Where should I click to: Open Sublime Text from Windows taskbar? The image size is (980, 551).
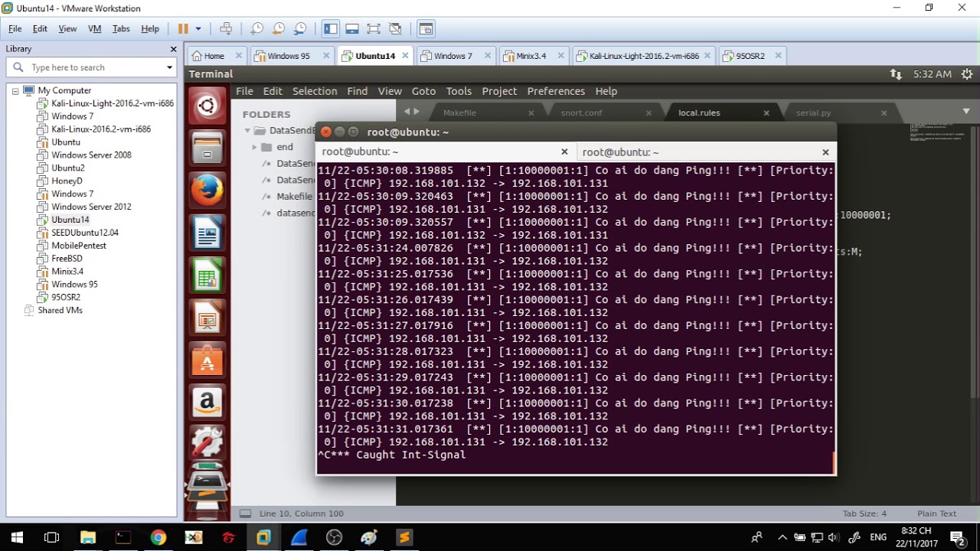(x=404, y=537)
